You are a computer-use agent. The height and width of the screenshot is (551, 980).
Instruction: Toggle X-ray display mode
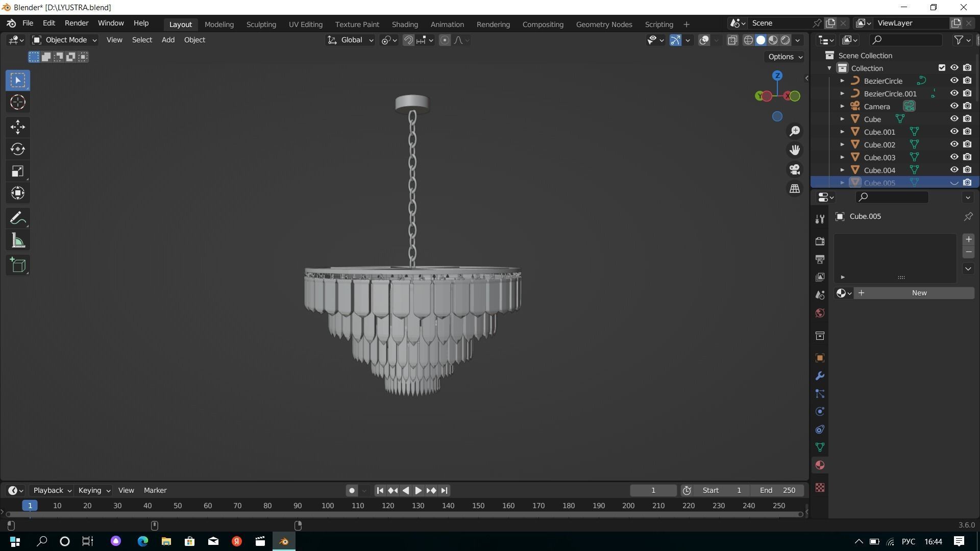point(732,40)
